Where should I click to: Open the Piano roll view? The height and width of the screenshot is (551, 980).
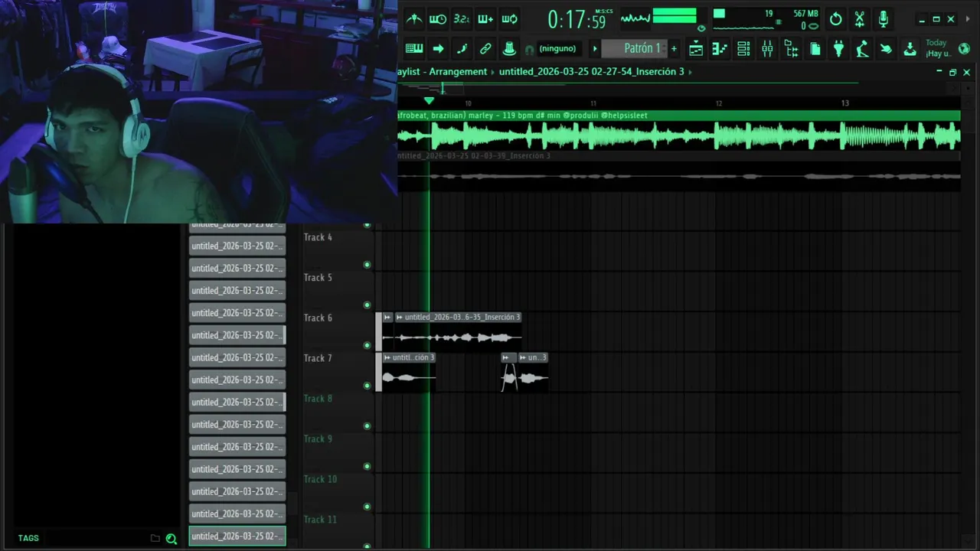coord(720,49)
